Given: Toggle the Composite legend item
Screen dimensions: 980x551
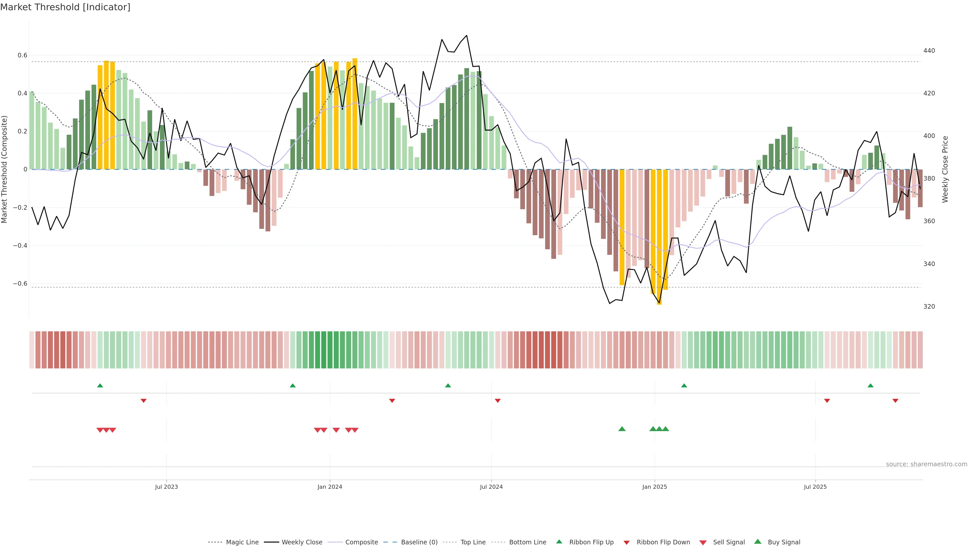Looking at the screenshot, I should pos(361,542).
